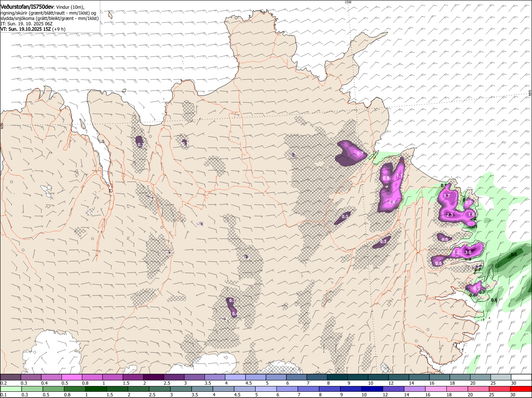Select the top legend swatch between 0.5 and 0.8
532x398 pixels.
click(x=72, y=377)
